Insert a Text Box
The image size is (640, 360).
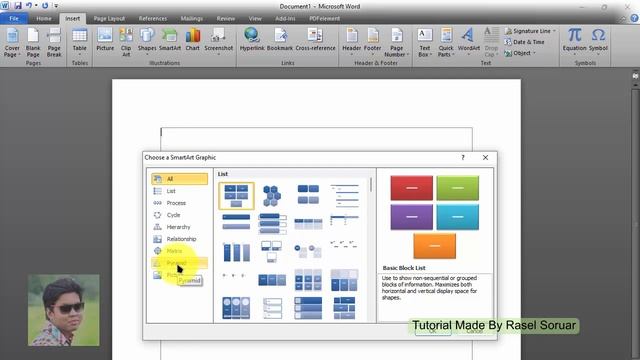pyautogui.click(x=424, y=42)
